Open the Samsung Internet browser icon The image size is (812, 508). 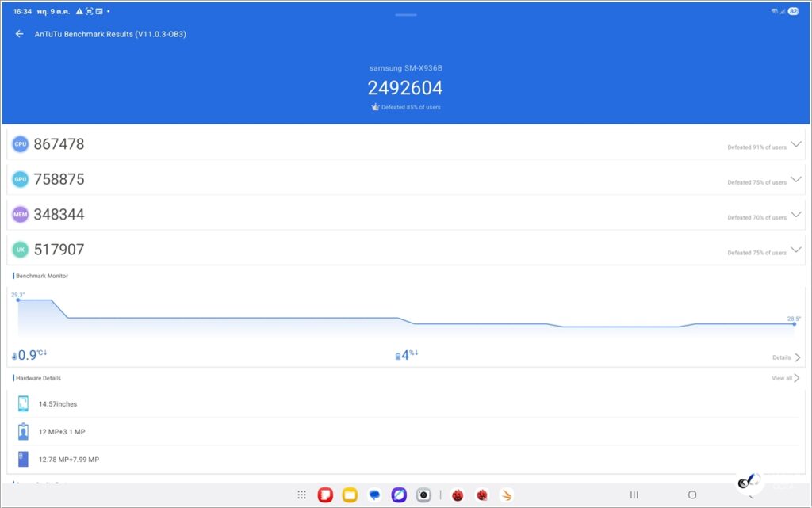coord(399,495)
